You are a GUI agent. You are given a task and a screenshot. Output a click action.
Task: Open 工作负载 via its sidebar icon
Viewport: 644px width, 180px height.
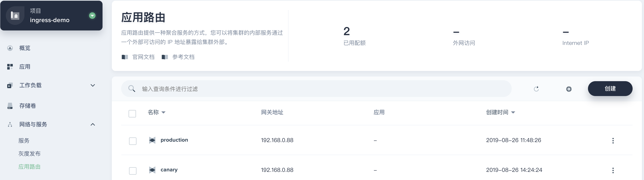click(x=10, y=85)
